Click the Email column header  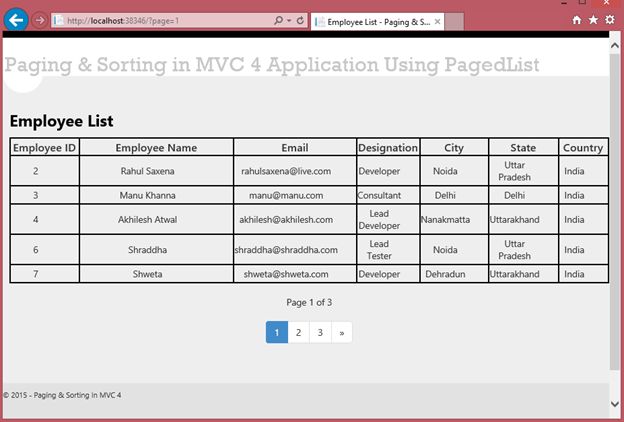295,148
